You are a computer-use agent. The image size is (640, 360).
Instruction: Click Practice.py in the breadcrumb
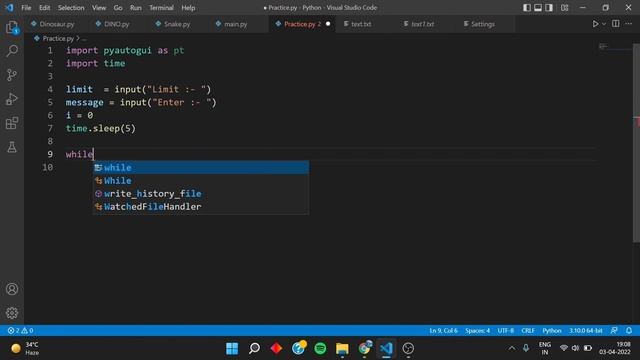coord(58,38)
